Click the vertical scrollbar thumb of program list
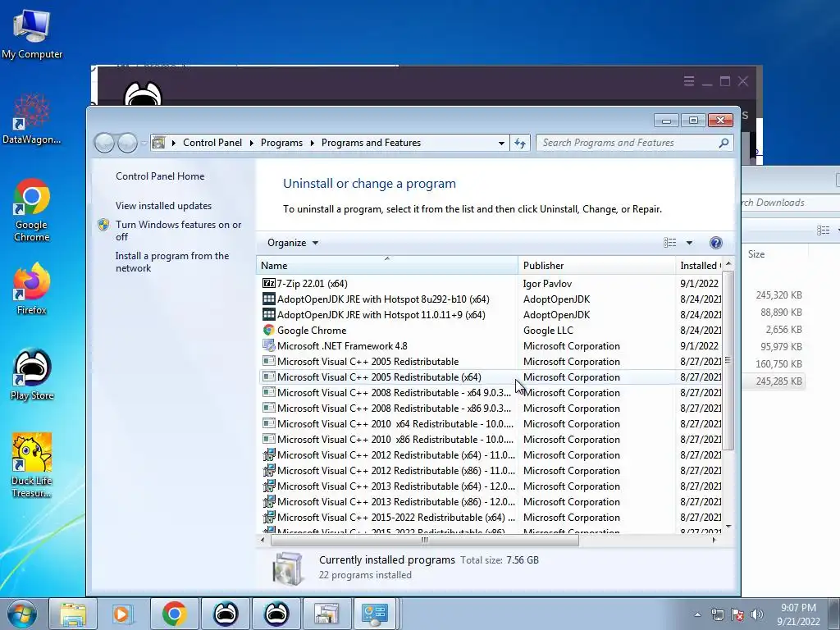 pyautogui.click(x=728, y=360)
